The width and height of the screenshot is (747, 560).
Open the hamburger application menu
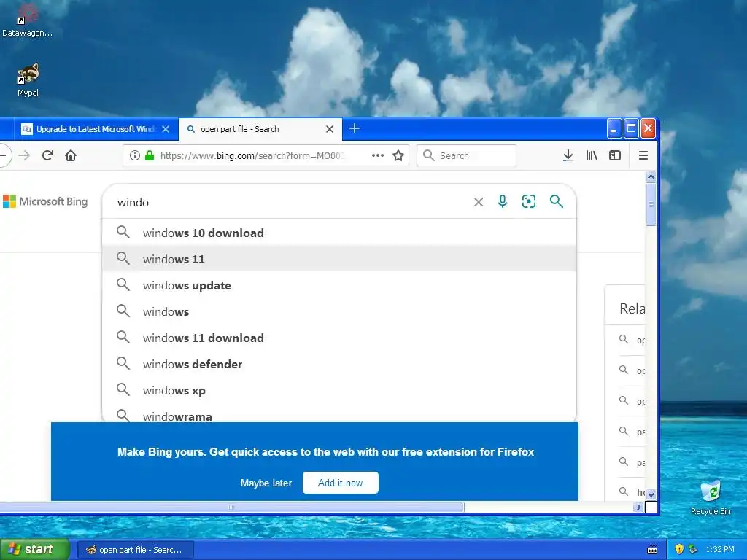[643, 155]
